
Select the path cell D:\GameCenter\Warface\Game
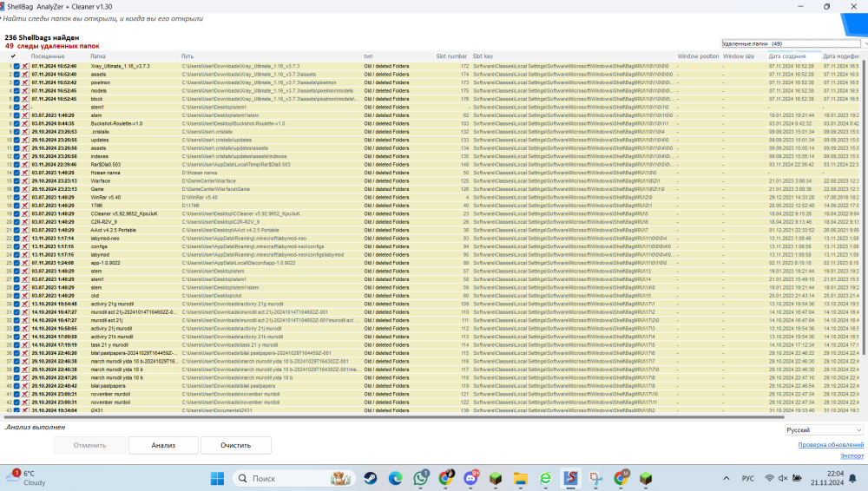(216, 189)
